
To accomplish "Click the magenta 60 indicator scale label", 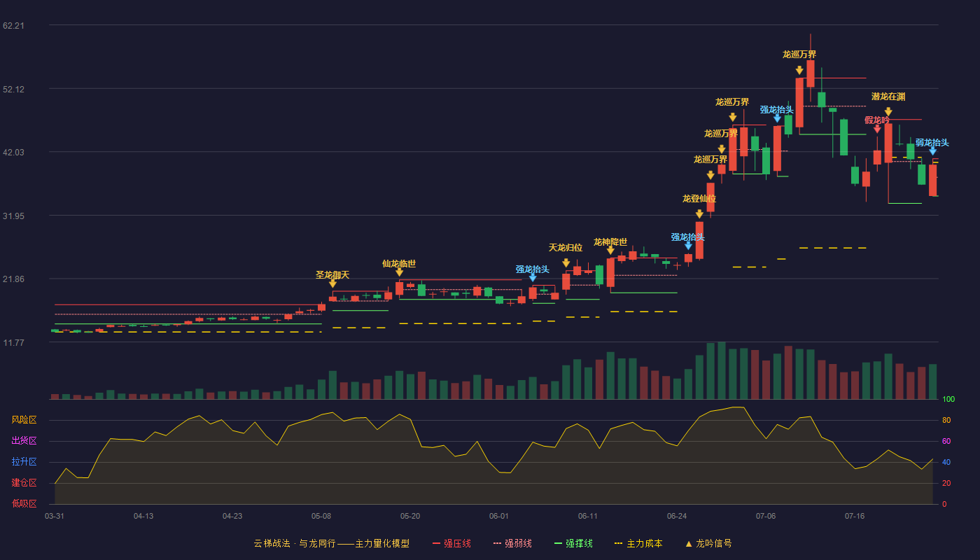I will [946, 442].
